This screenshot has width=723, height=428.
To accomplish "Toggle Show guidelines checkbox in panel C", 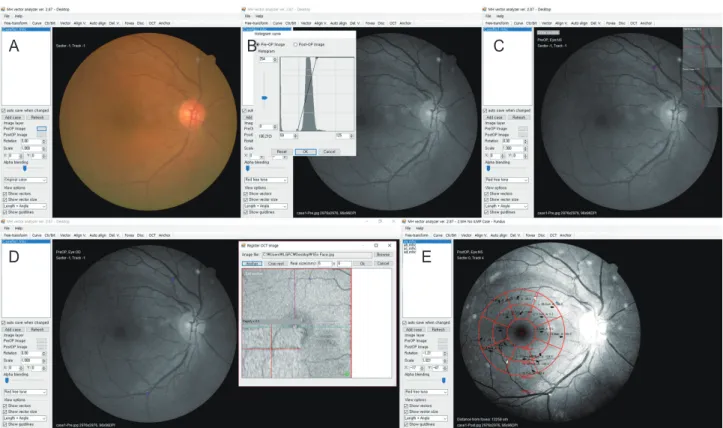I will (x=486, y=212).
